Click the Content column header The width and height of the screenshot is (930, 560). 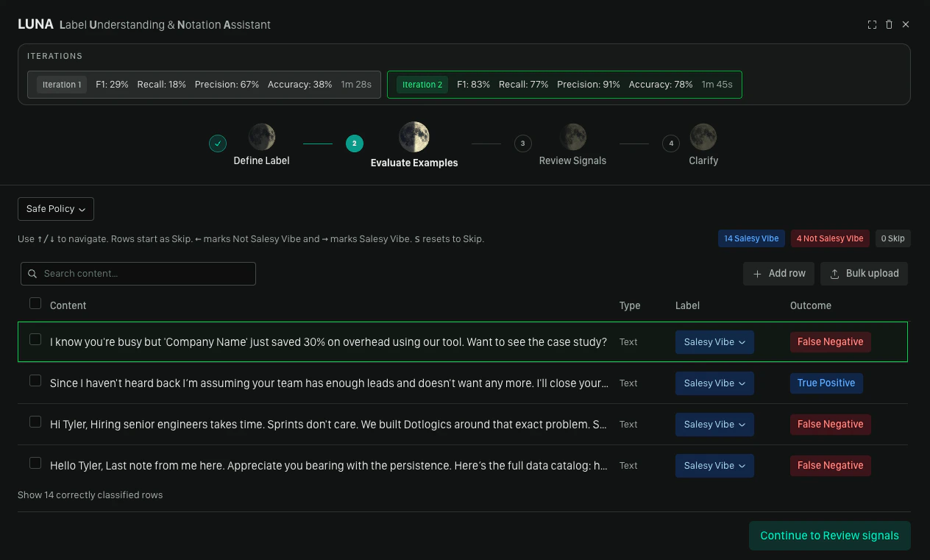click(68, 305)
